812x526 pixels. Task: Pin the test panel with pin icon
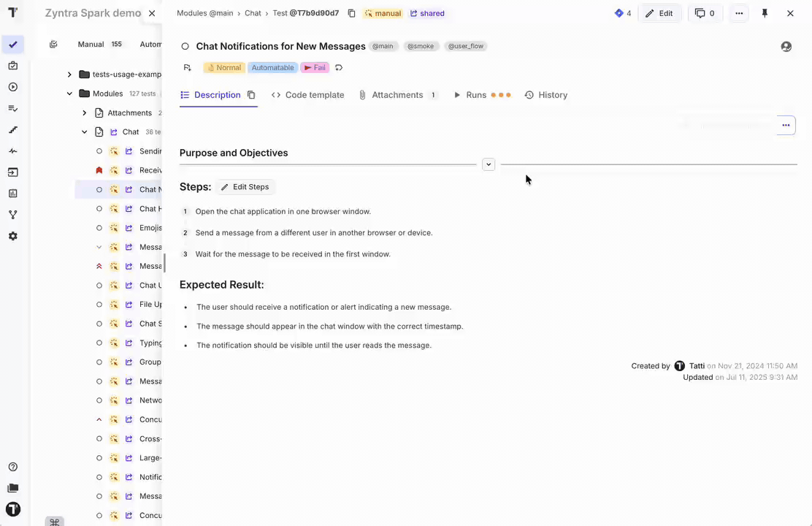(765, 13)
